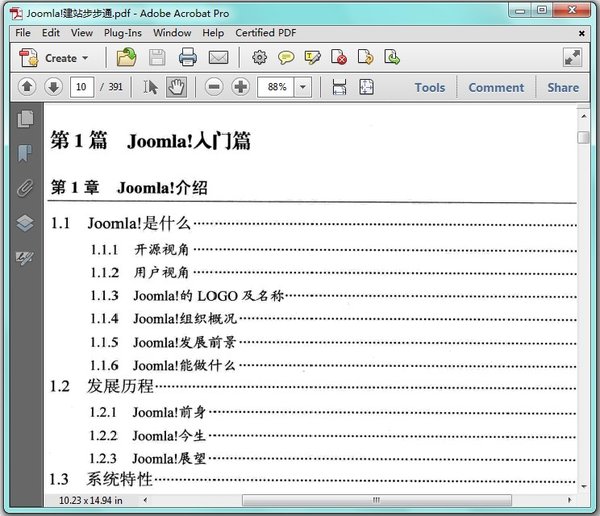The image size is (600, 516).
Task: Show the Page Thumbnails panel
Action: coord(25,119)
